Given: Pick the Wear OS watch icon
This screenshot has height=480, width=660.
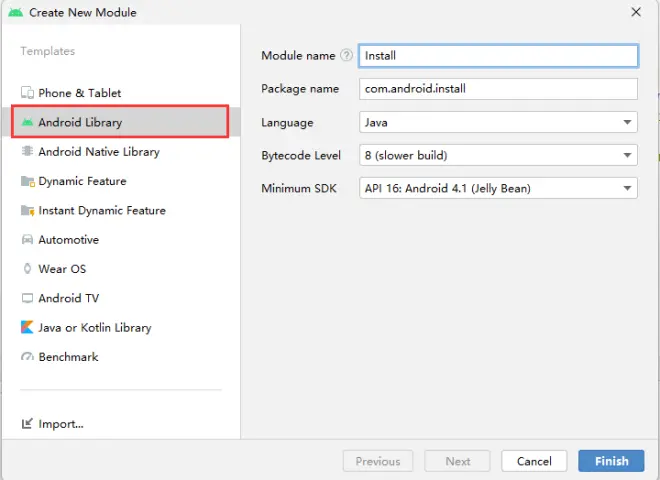Looking at the screenshot, I should click(27, 269).
